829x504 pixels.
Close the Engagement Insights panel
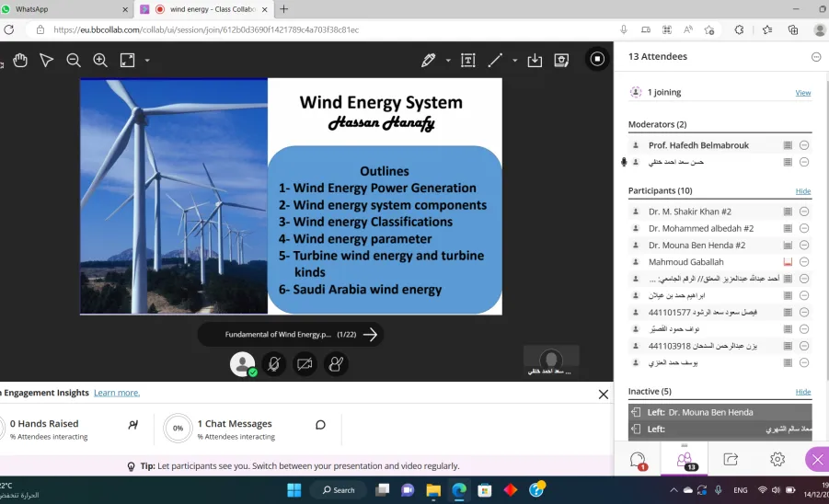tap(604, 395)
